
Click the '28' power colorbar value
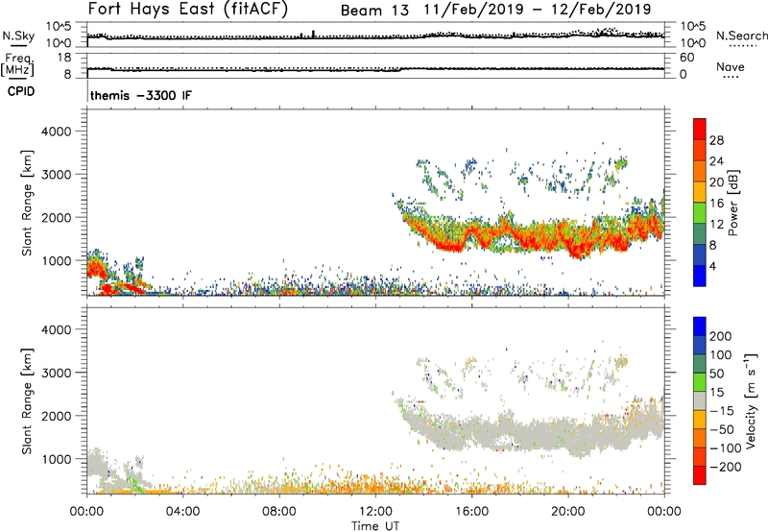(716, 140)
